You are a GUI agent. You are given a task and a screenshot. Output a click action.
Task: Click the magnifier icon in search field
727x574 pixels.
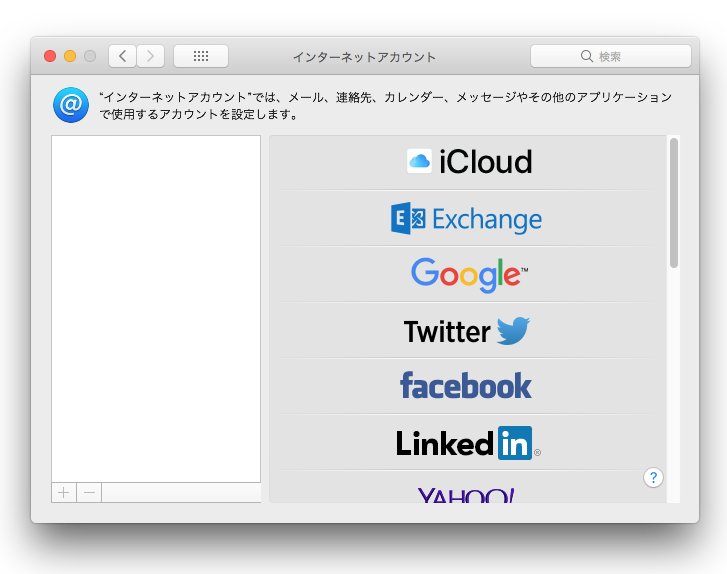[587, 56]
